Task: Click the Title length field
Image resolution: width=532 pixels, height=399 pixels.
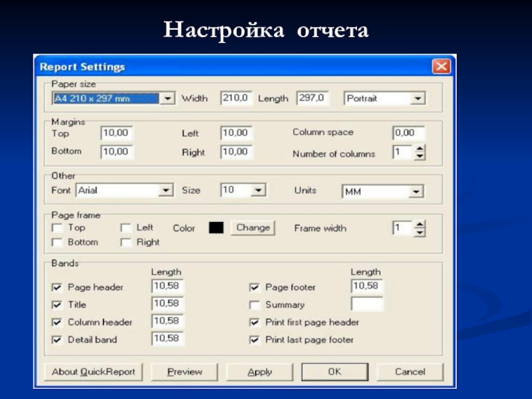Action: click(x=168, y=303)
